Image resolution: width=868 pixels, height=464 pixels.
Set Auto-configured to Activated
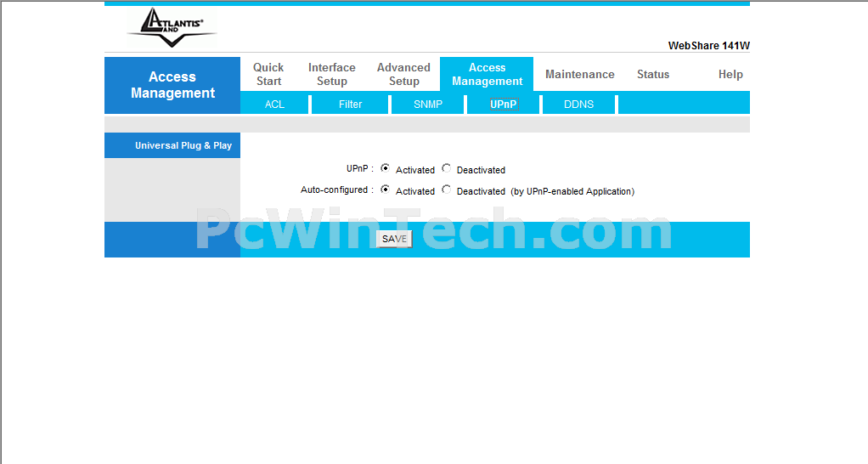386,190
